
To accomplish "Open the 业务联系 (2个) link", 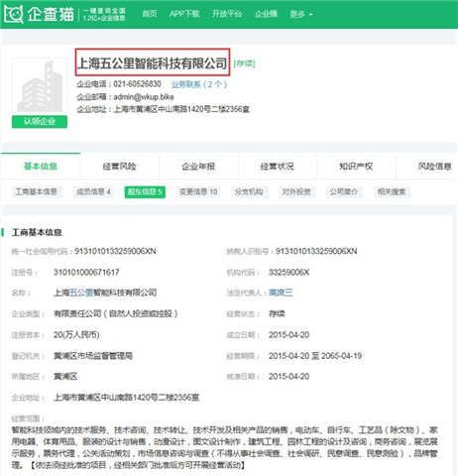I will pyautogui.click(x=199, y=84).
